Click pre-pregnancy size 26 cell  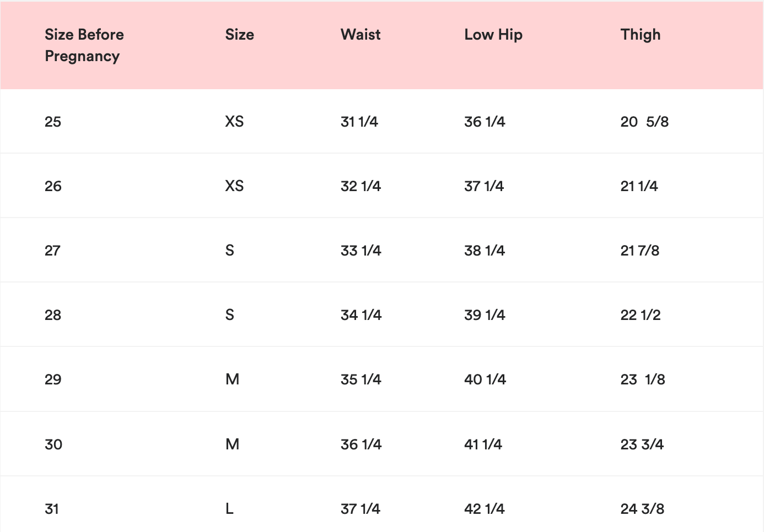pos(53,186)
